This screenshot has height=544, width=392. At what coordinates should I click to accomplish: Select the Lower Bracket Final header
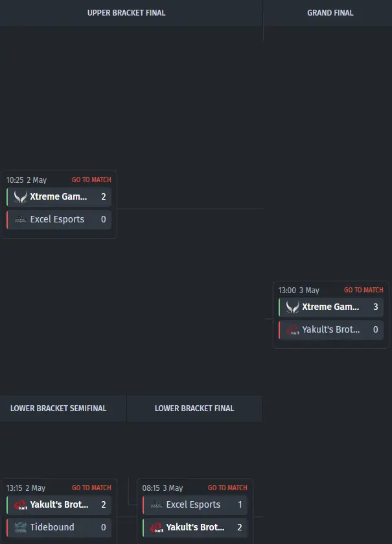[x=194, y=408]
